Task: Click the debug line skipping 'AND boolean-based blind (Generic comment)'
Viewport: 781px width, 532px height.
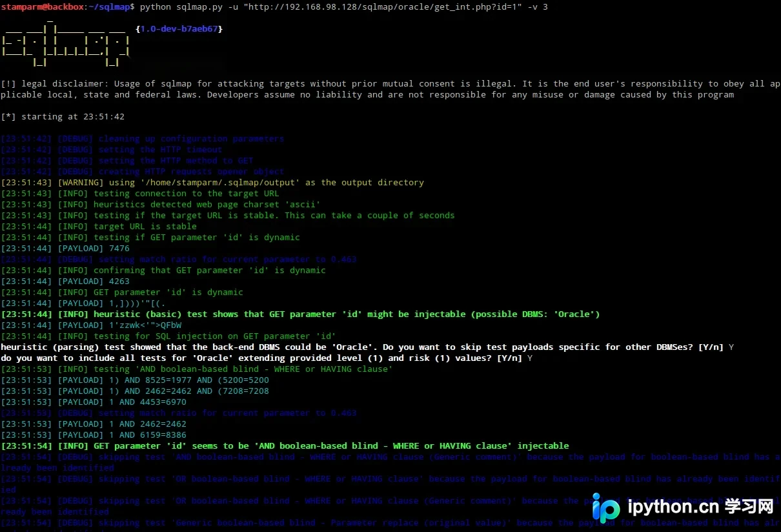Action: (391, 462)
